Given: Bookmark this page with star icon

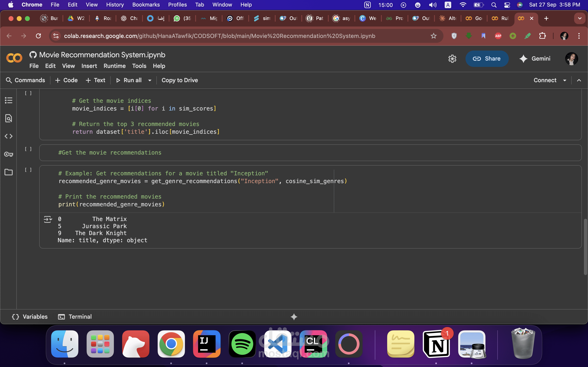Looking at the screenshot, I should coord(433,36).
